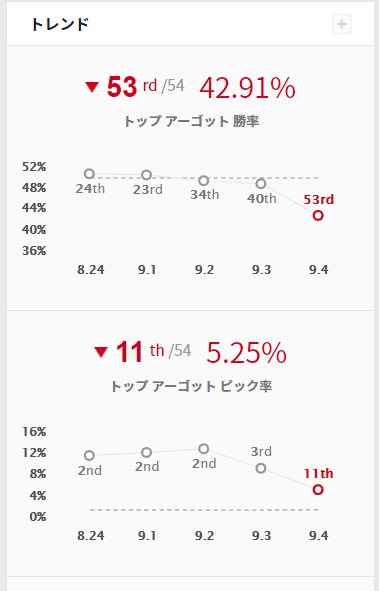This screenshot has width=379, height=591.
Task: Click the トップ アーゴット ピック率 label
Action: (x=191, y=386)
